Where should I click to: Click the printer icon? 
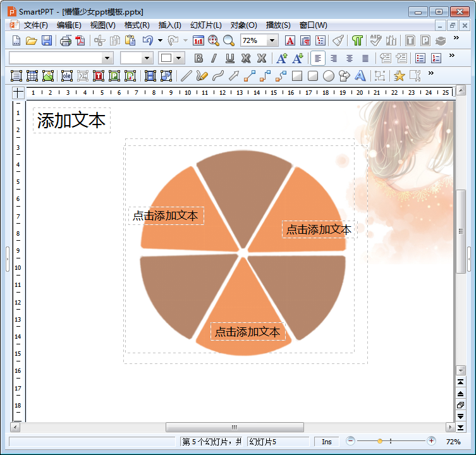coord(66,40)
